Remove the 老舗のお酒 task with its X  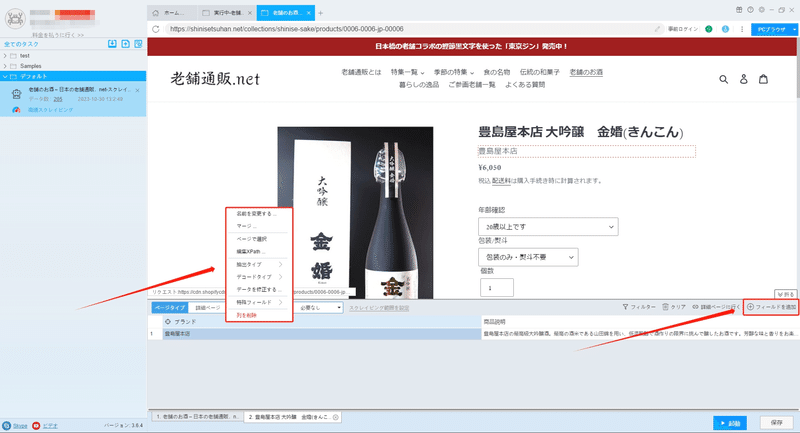pyautogui.click(x=137, y=90)
